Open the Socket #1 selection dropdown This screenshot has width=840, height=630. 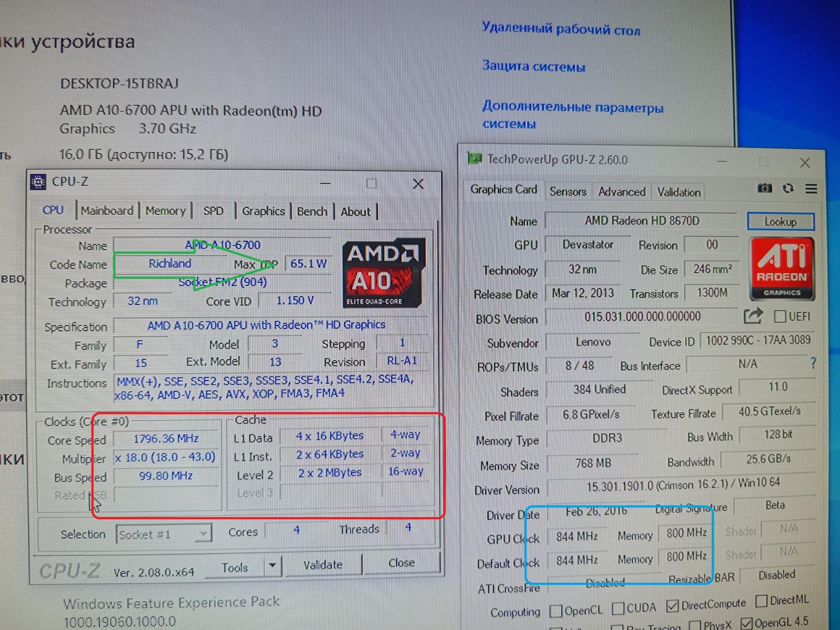164,534
